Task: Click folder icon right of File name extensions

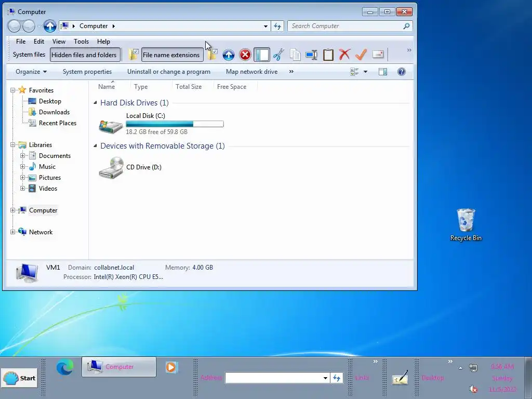Action: point(212,55)
